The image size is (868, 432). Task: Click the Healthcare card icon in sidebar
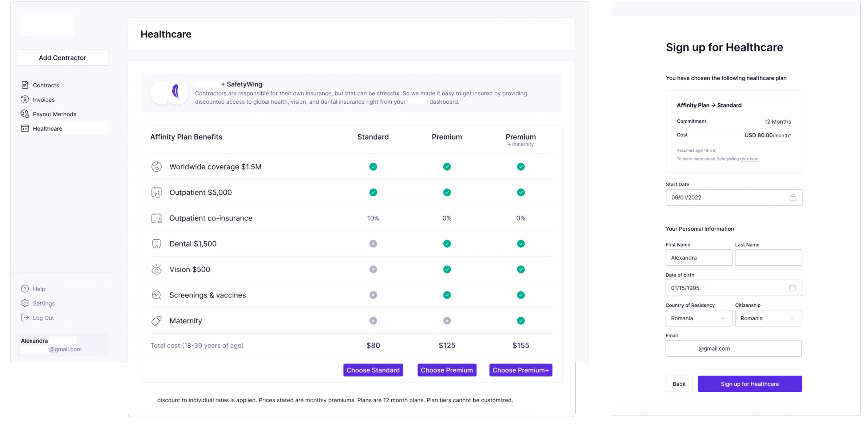25,128
